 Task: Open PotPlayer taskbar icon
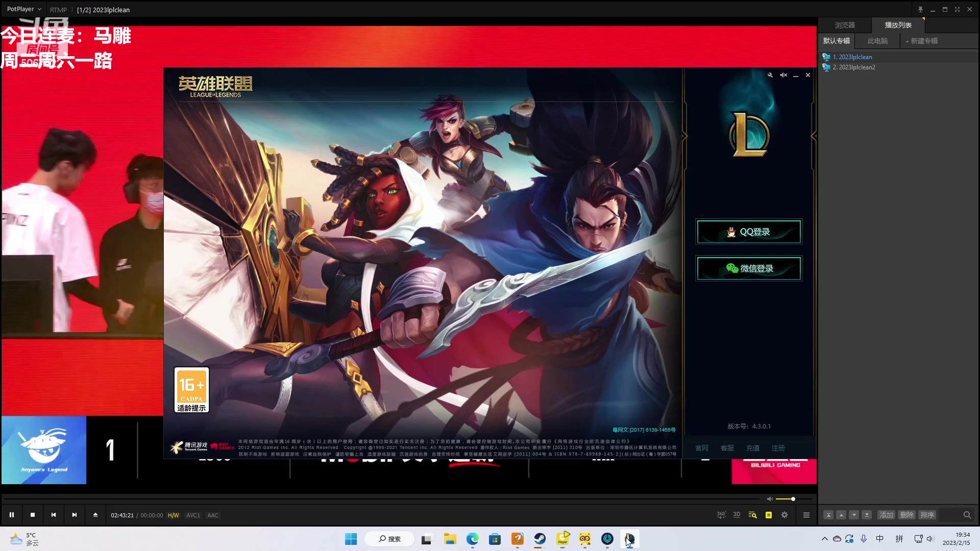click(x=562, y=539)
